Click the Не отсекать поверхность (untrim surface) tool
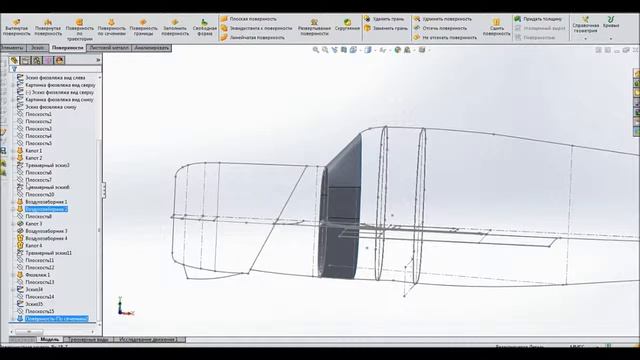The width and height of the screenshot is (640, 360). click(445, 38)
